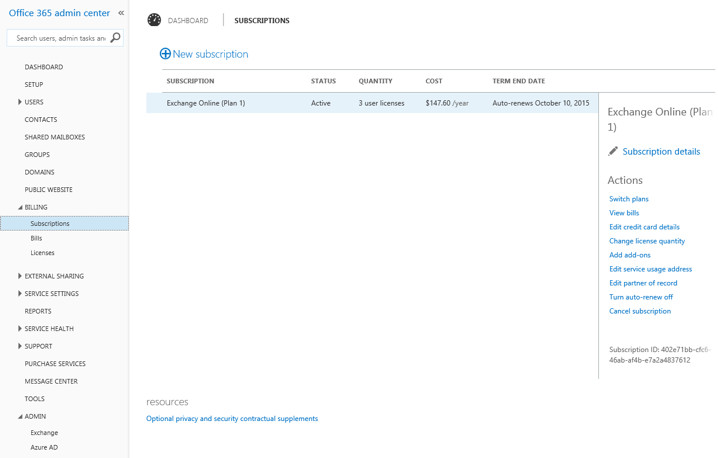Open REPORTS in the sidebar
The width and height of the screenshot is (718, 458).
pos(38,311)
